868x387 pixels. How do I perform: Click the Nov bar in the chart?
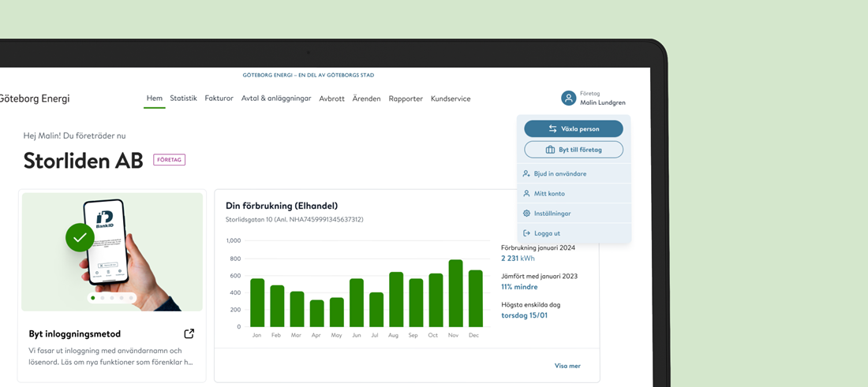(455, 293)
